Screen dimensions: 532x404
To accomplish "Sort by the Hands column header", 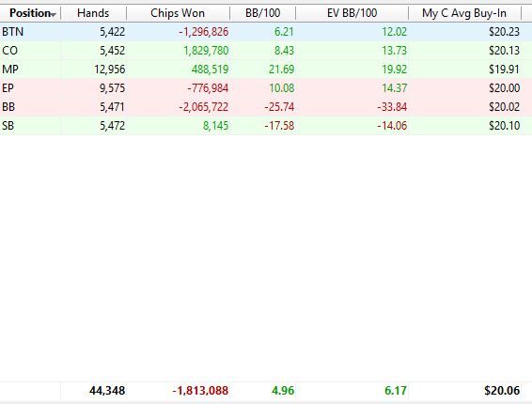I will (93, 13).
